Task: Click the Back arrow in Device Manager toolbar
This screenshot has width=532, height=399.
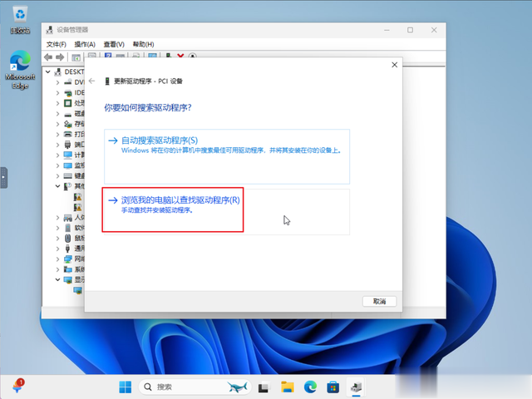Action: coord(48,57)
